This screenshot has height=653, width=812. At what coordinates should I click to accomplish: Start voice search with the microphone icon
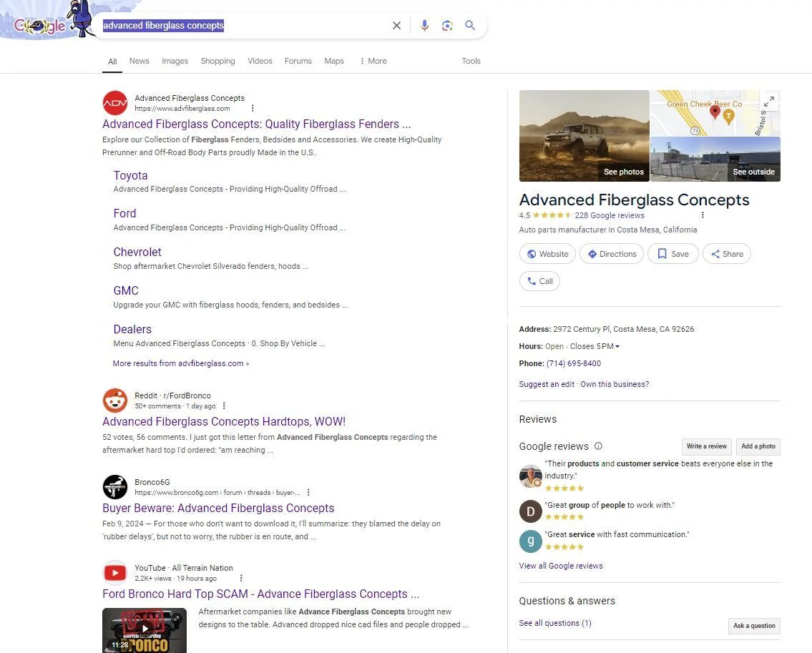425,25
